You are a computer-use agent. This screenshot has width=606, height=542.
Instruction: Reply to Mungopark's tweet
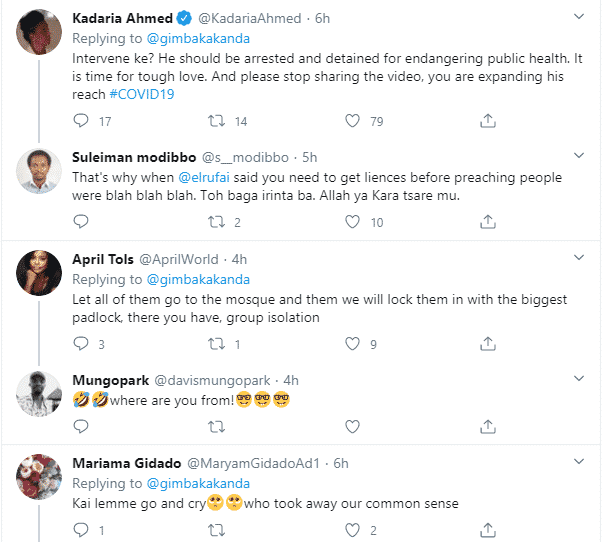81,426
